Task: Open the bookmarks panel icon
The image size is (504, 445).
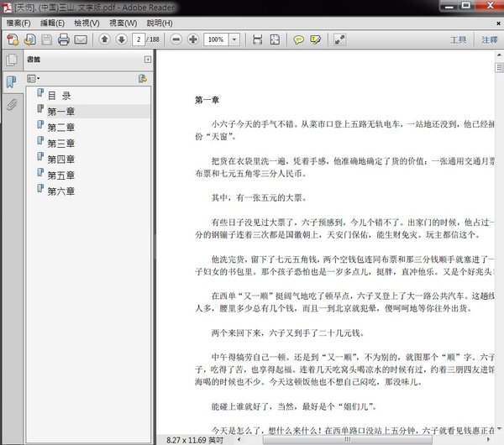Action: point(11,82)
